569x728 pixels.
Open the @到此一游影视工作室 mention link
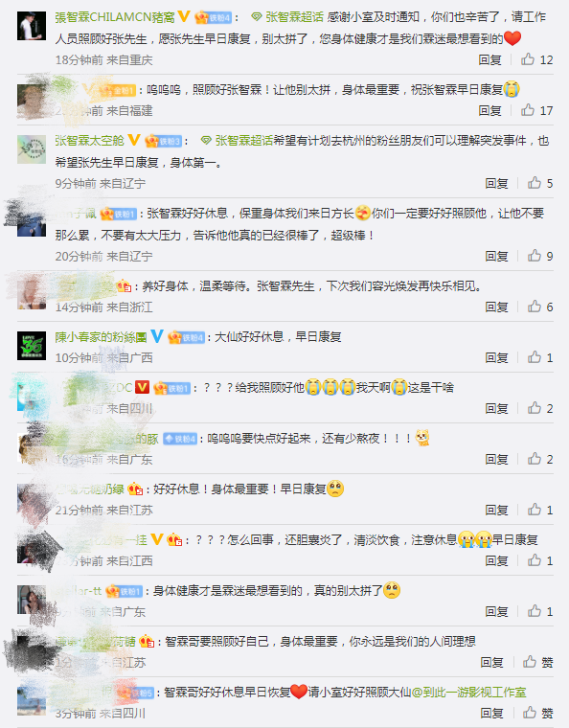468,693
